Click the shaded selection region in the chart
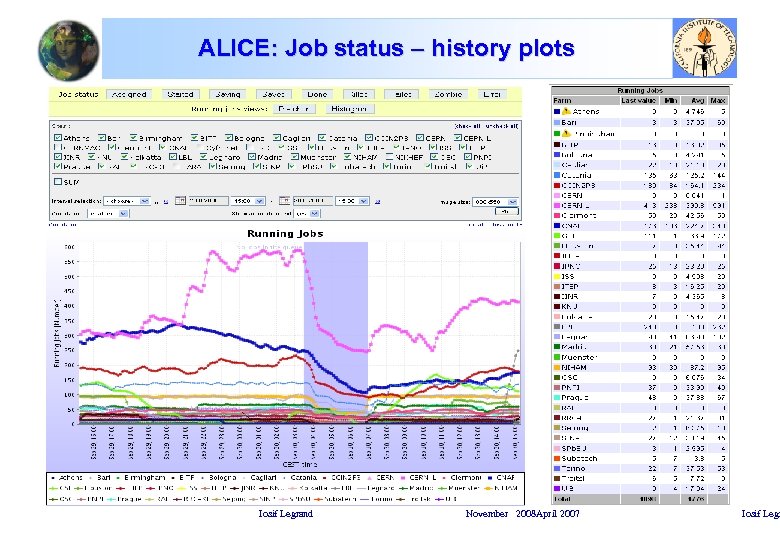The image size is (780, 540). point(336,332)
